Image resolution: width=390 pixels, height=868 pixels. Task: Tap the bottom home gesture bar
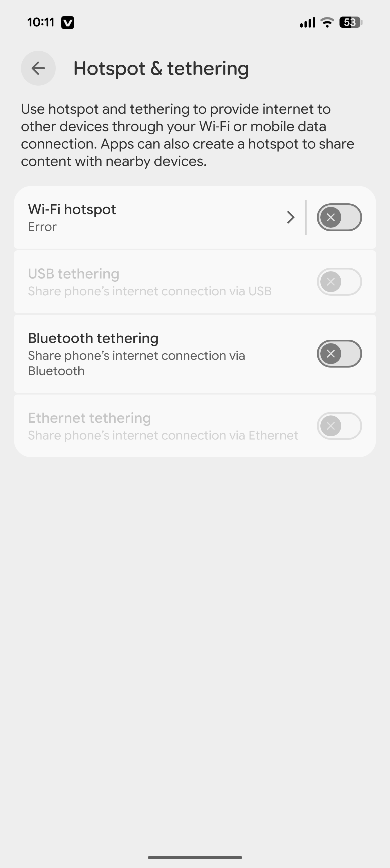(x=195, y=858)
